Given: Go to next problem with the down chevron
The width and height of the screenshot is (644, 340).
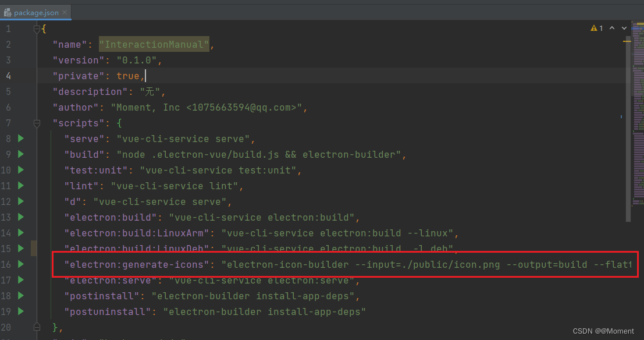Looking at the screenshot, I should pos(623,27).
